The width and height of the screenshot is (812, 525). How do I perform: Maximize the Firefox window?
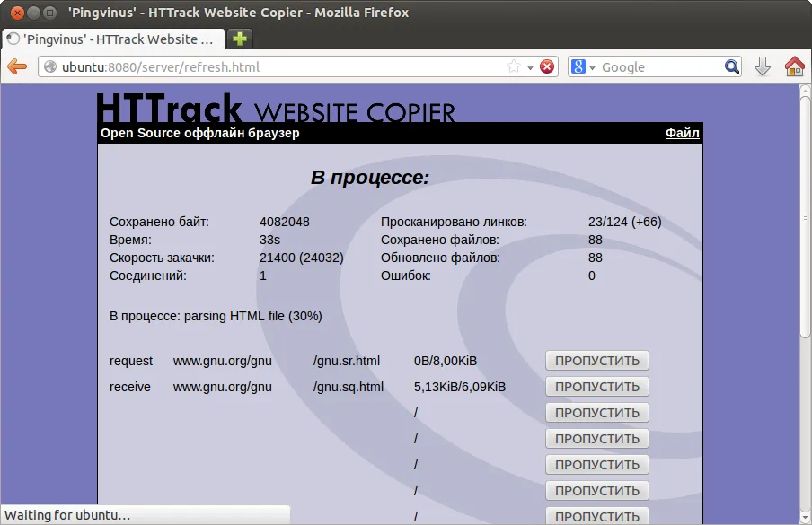tap(49, 13)
